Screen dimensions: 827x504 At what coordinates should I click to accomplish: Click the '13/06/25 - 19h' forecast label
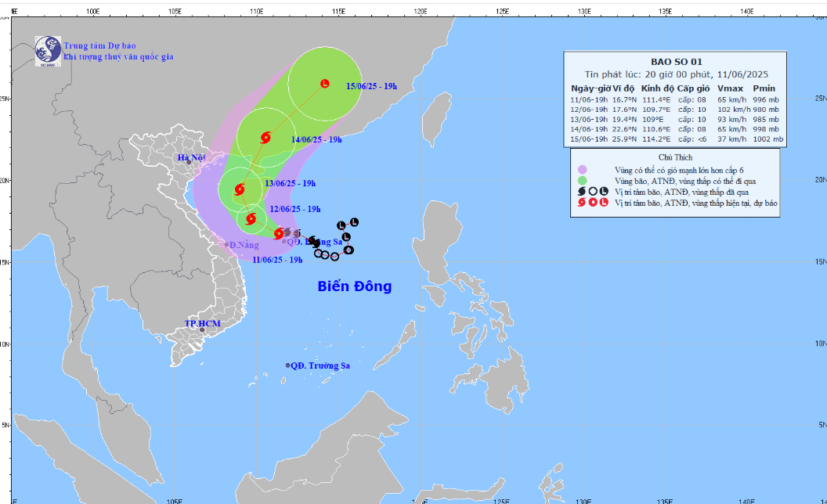[290, 183]
